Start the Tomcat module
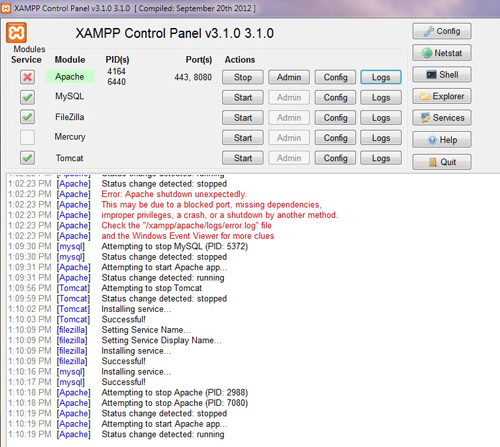The height and width of the screenshot is (447, 500). (243, 158)
